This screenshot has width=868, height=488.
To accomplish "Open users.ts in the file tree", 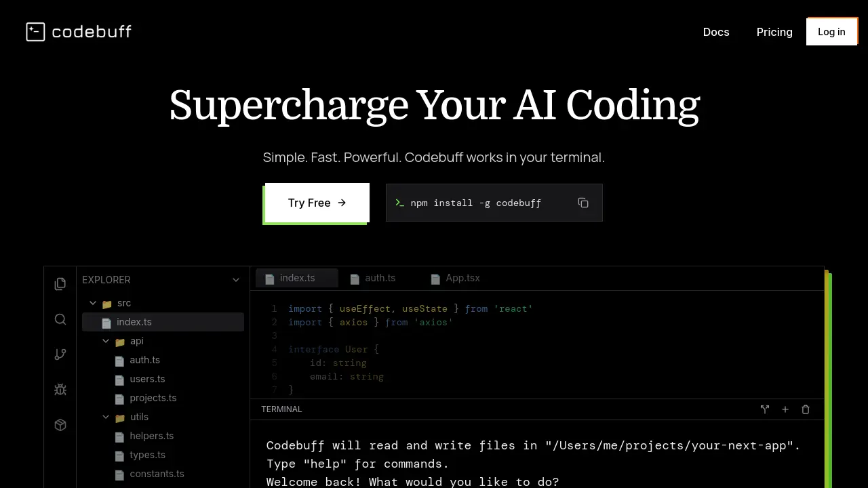I will pos(147,379).
